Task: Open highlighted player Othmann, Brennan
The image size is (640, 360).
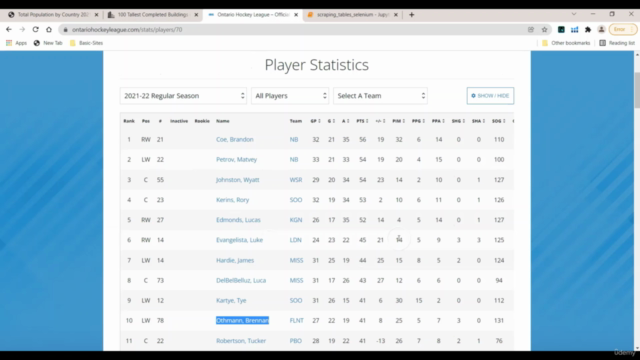Action: [x=242, y=320]
